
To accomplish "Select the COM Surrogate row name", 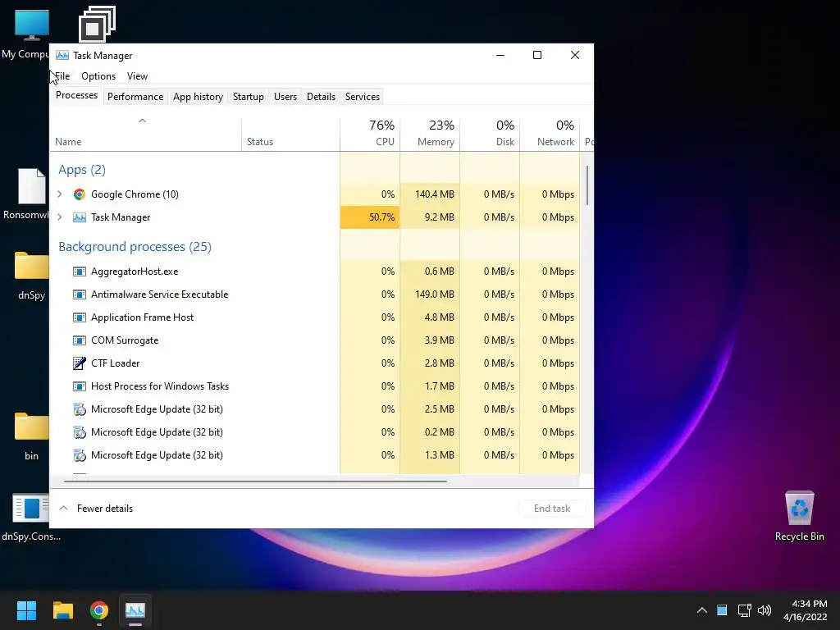I will coord(125,340).
